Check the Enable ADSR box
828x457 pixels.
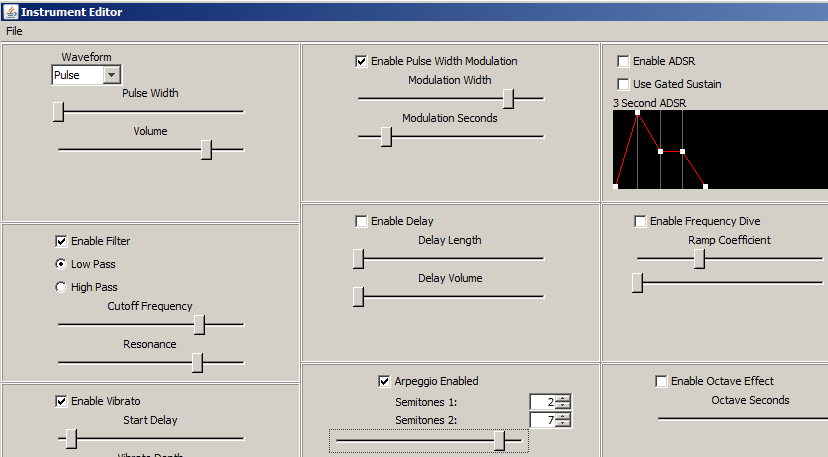point(623,61)
